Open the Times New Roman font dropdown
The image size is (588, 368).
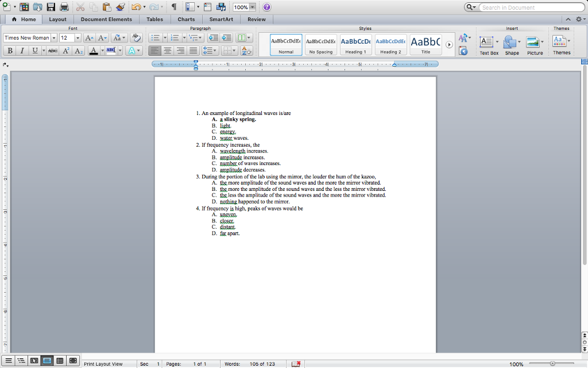pyautogui.click(x=54, y=38)
